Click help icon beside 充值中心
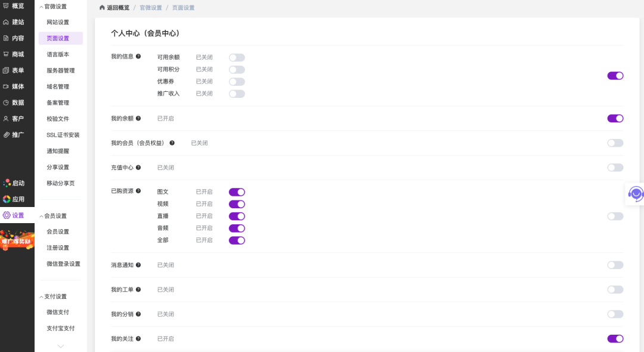This screenshot has height=352, width=644. pyautogui.click(x=138, y=168)
